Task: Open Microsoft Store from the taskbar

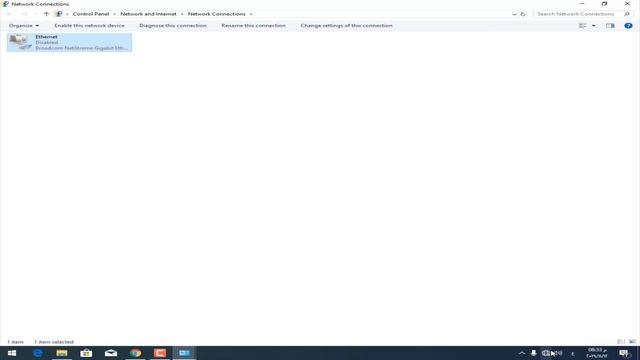Action: coord(86,353)
